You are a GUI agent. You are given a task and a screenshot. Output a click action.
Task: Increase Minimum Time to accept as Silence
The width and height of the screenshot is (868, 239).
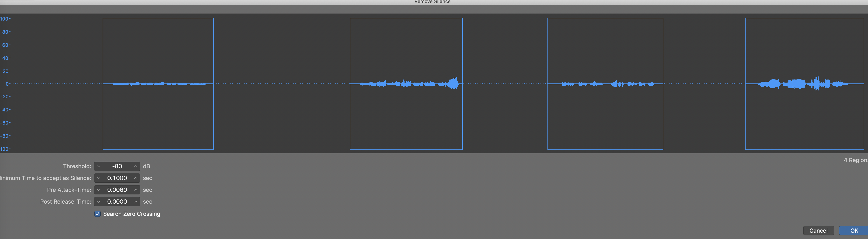click(136, 178)
